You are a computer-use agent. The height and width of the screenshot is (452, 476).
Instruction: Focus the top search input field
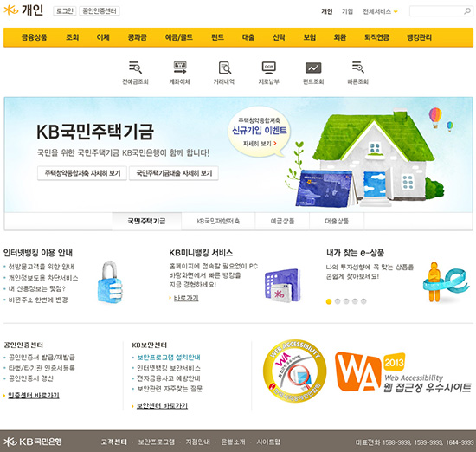(x=436, y=11)
